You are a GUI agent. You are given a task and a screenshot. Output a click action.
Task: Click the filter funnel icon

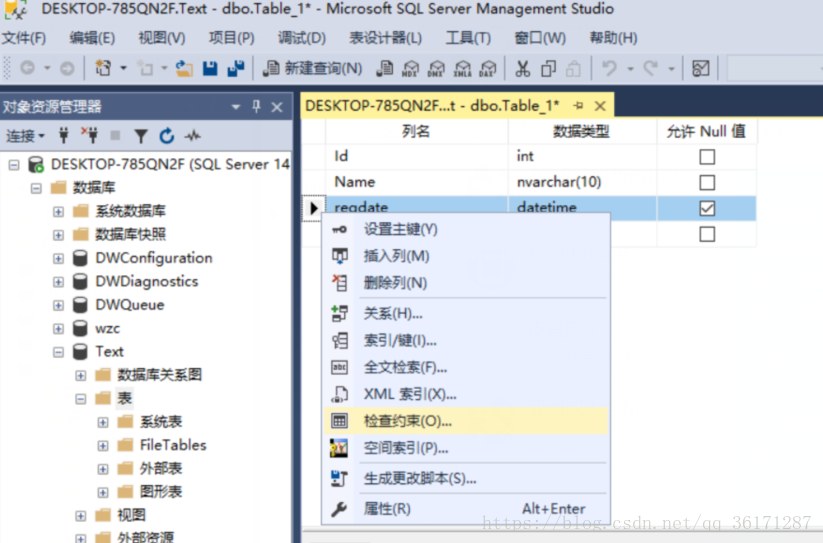click(x=141, y=136)
